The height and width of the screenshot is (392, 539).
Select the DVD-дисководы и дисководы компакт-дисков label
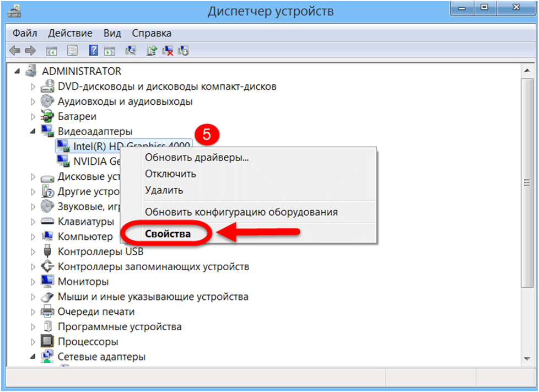coord(167,87)
